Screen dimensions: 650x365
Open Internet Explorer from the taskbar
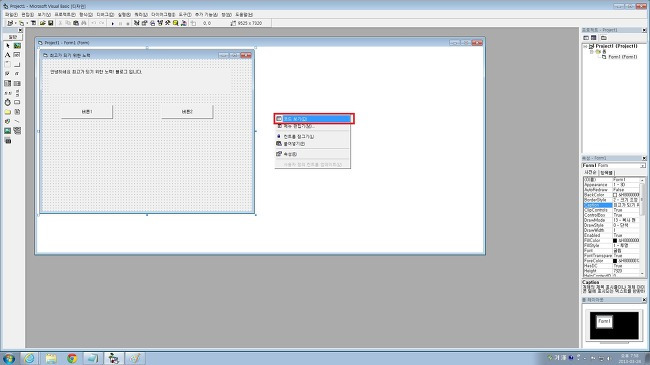point(29,358)
